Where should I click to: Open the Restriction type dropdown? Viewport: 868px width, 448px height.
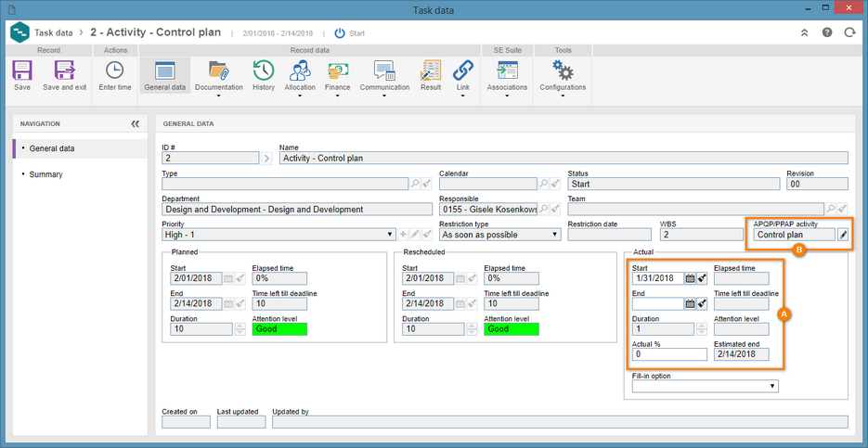coord(499,235)
